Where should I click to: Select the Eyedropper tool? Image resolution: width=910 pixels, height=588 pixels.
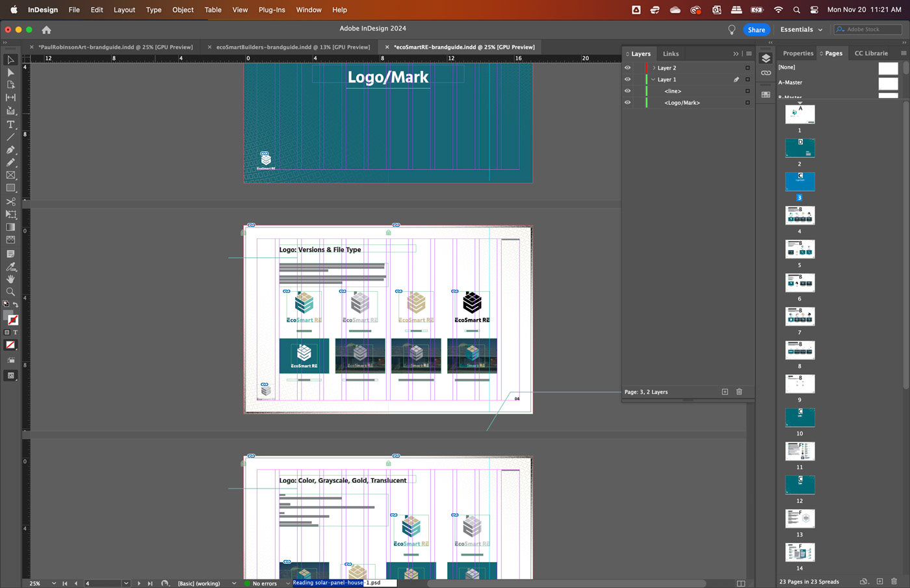coord(10,266)
